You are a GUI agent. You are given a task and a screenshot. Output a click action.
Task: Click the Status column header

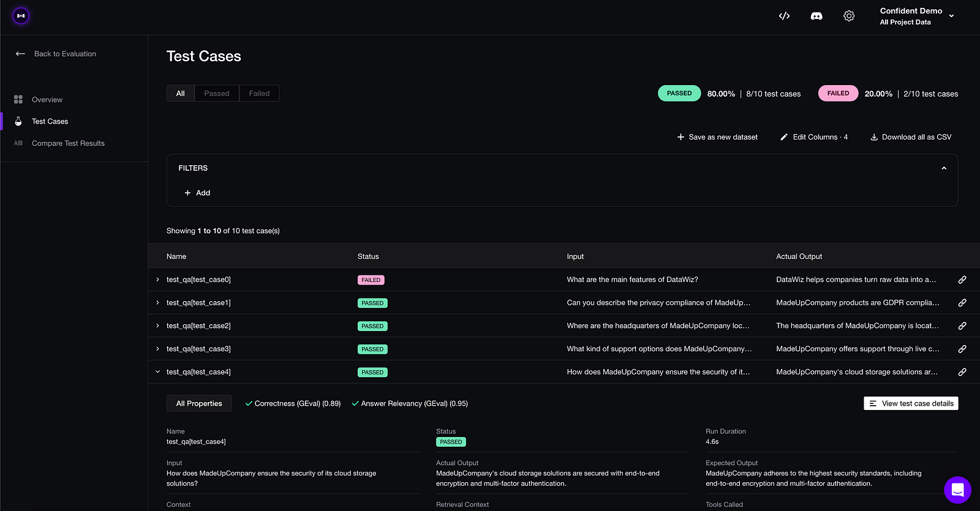(x=368, y=256)
